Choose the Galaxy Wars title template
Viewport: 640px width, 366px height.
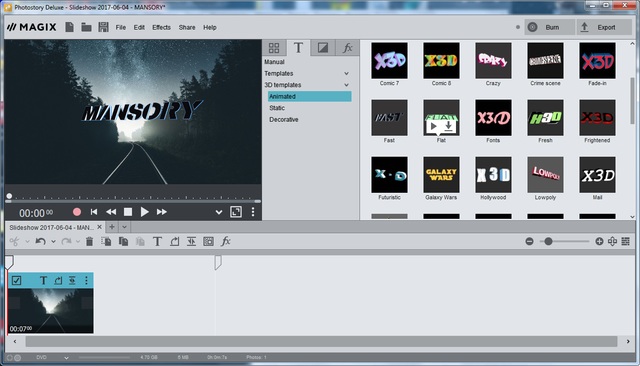pos(441,175)
